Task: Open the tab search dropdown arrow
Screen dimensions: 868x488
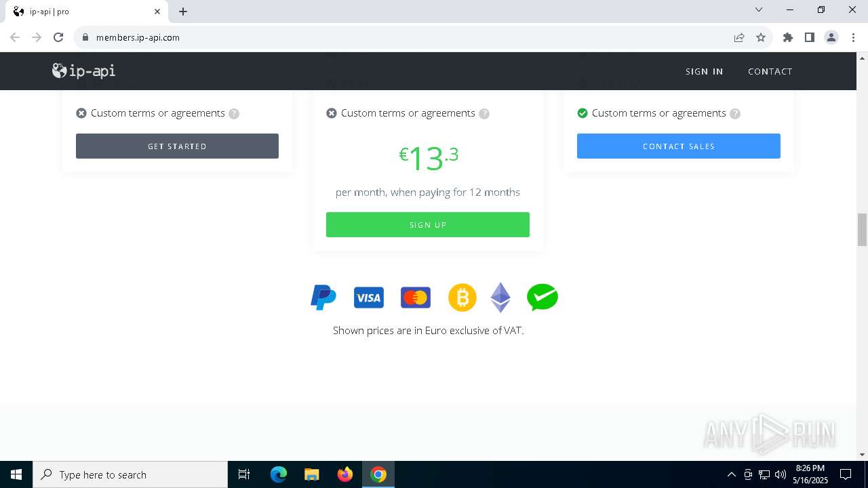Action: point(759,9)
